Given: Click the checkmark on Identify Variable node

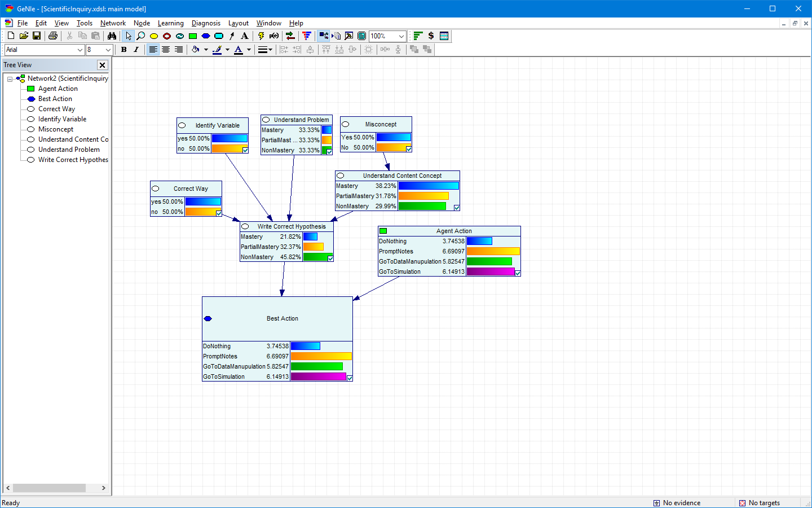Looking at the screenshot, I should (x=245, y=150).
